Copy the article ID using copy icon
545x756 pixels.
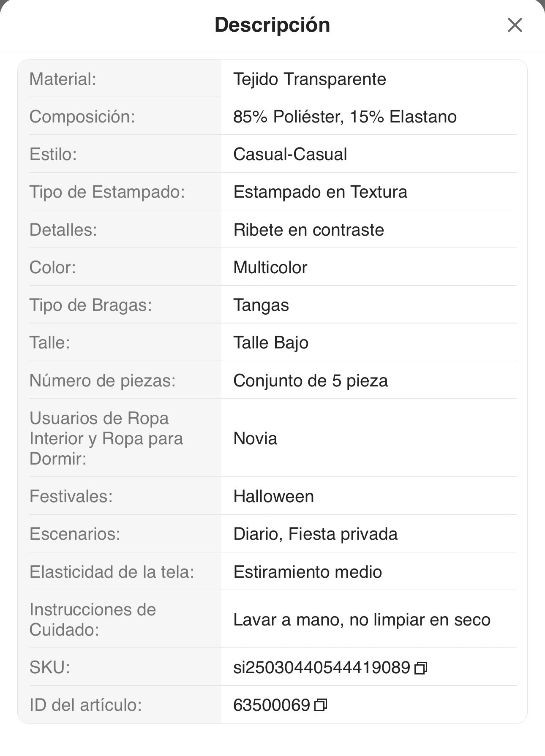coord(321,705)
